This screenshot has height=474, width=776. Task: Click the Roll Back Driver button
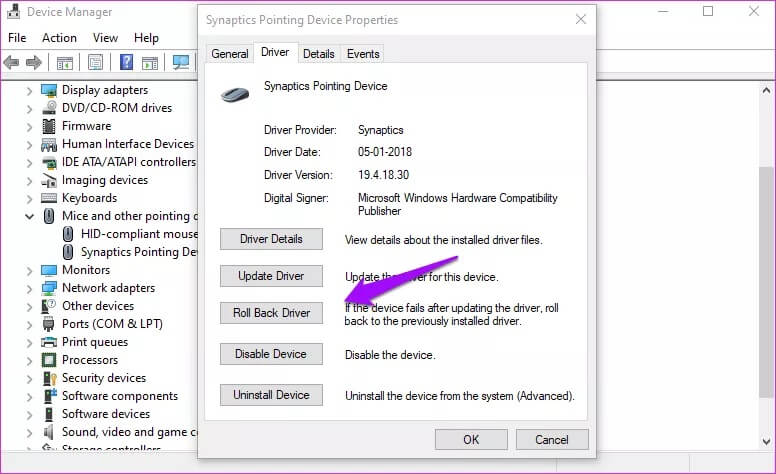coord(271,313)
